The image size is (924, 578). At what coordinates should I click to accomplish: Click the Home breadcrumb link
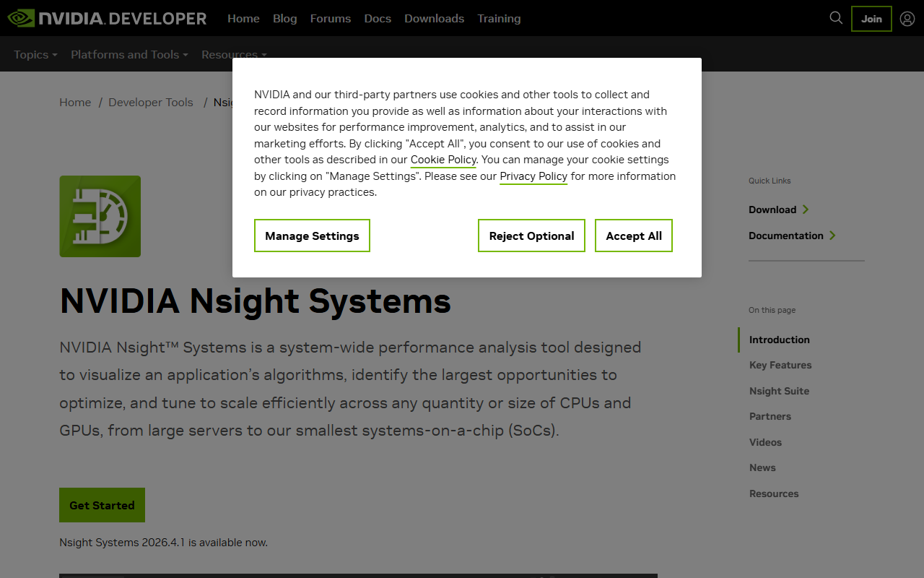point(75,103)
